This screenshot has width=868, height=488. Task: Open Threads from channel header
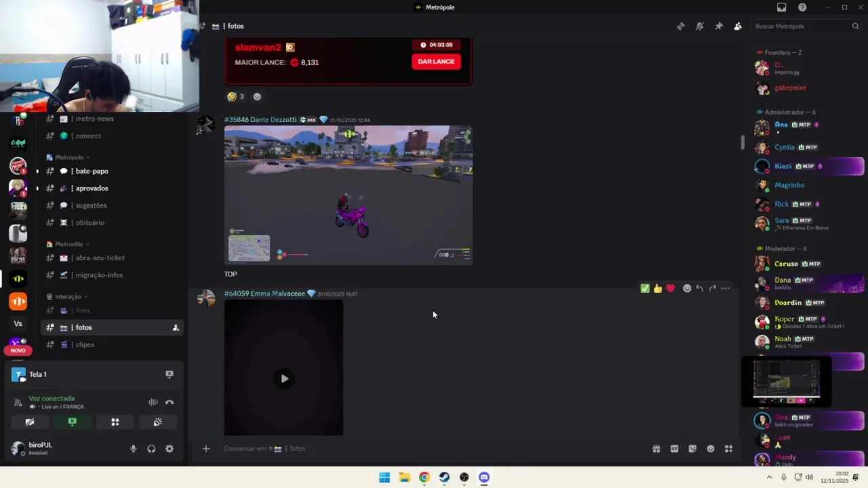(x=681, y=26)
